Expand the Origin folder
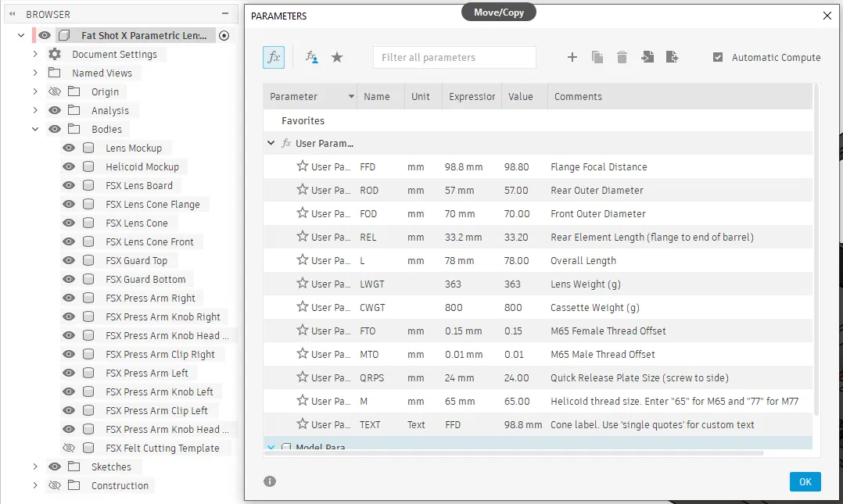 (35, 91)
